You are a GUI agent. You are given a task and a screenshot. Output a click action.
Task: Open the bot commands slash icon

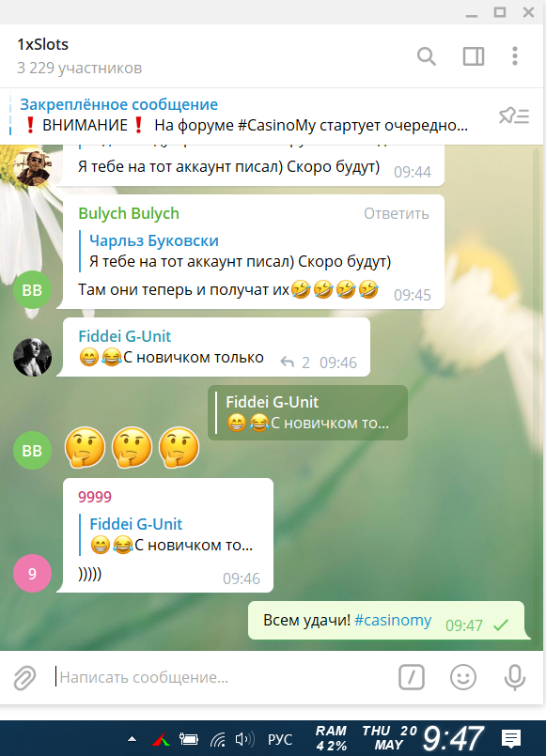[x=412, y=677]
